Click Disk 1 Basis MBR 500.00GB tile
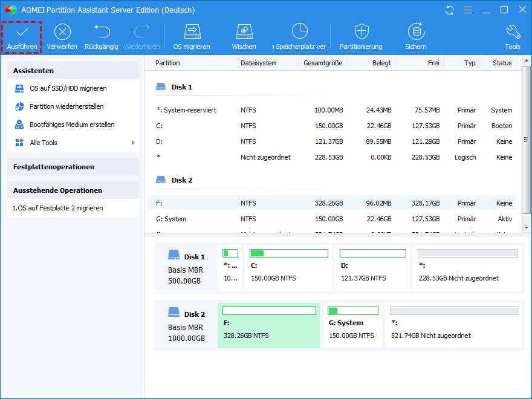 [x=186, y=268]
